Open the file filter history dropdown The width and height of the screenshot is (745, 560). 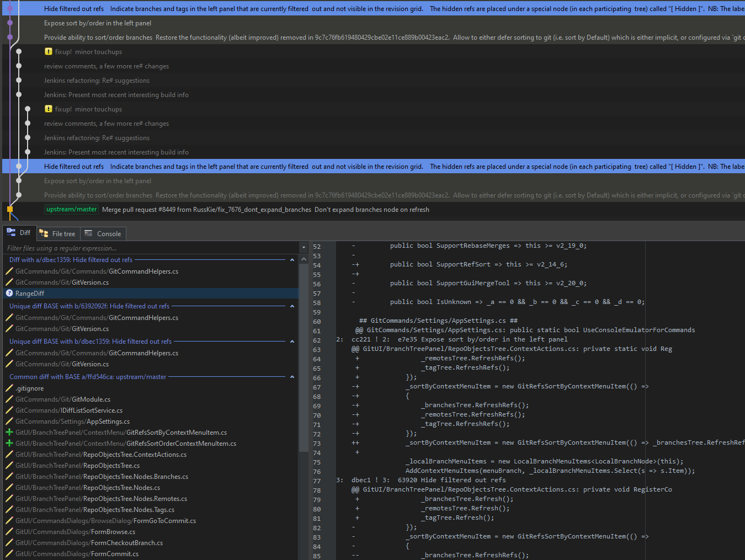click(303, 247)
